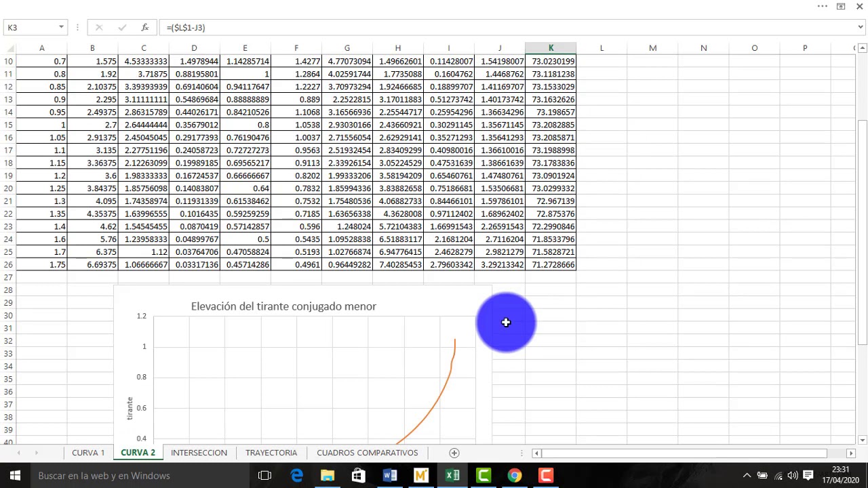Click the Name Box showing K3

coord(30,28)
